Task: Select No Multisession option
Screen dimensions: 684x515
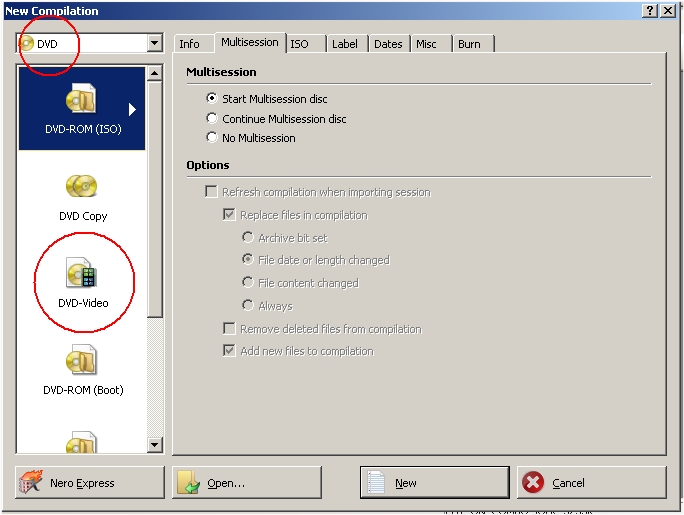Action: tap(251, 138)
